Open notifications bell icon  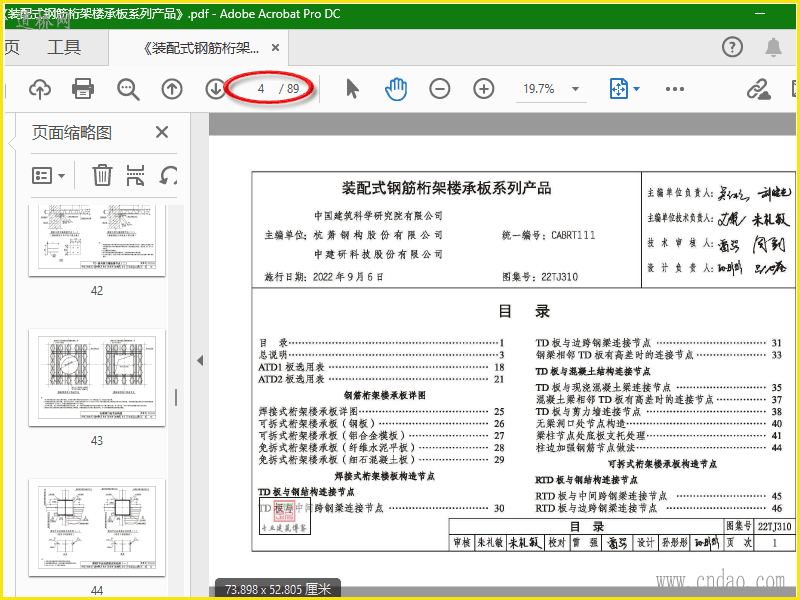(x=773, y=47)
